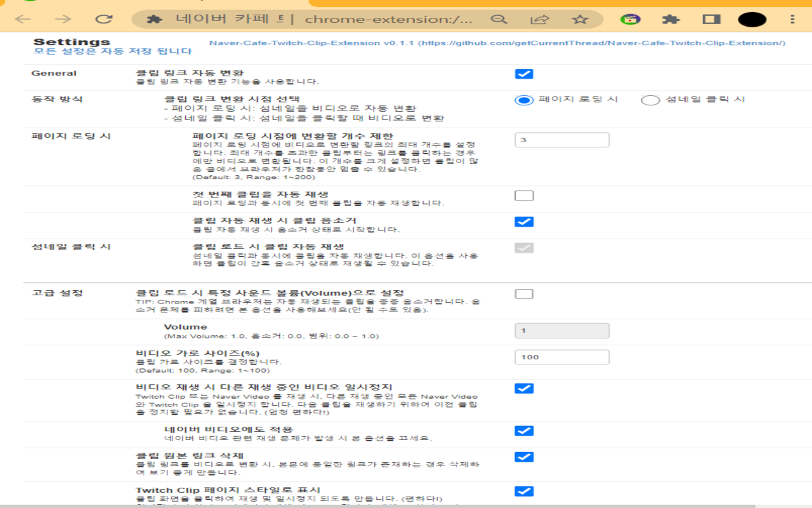Viewport: 812px width, 508px height.
Task: Click 클립 링크 변환 시점 선택 heading
Action: (232, 99)
